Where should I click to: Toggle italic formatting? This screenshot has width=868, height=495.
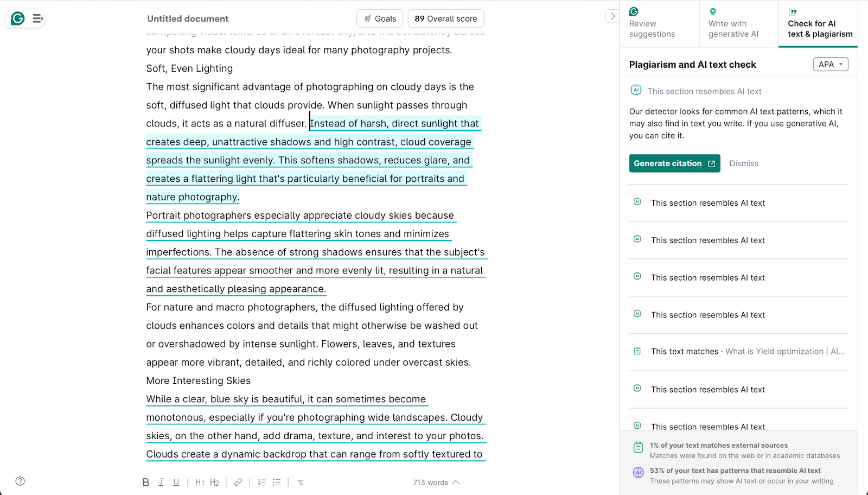(161, 483)
